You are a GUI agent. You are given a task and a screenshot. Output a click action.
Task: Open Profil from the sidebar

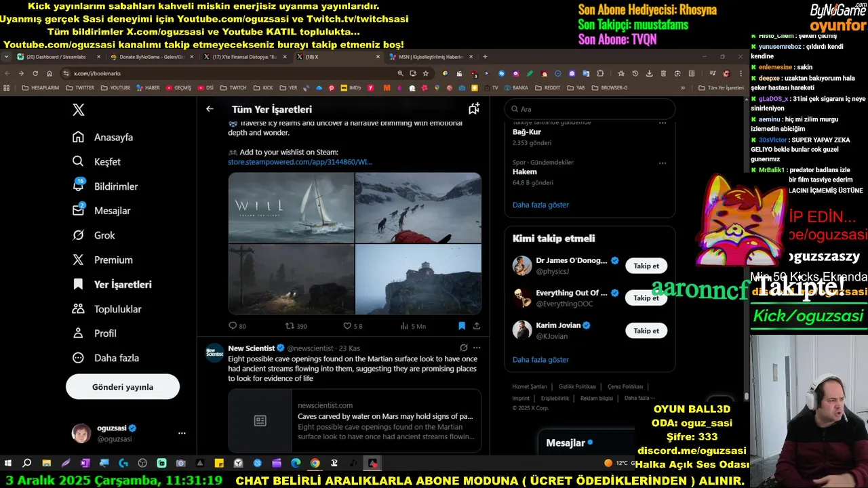94,333
